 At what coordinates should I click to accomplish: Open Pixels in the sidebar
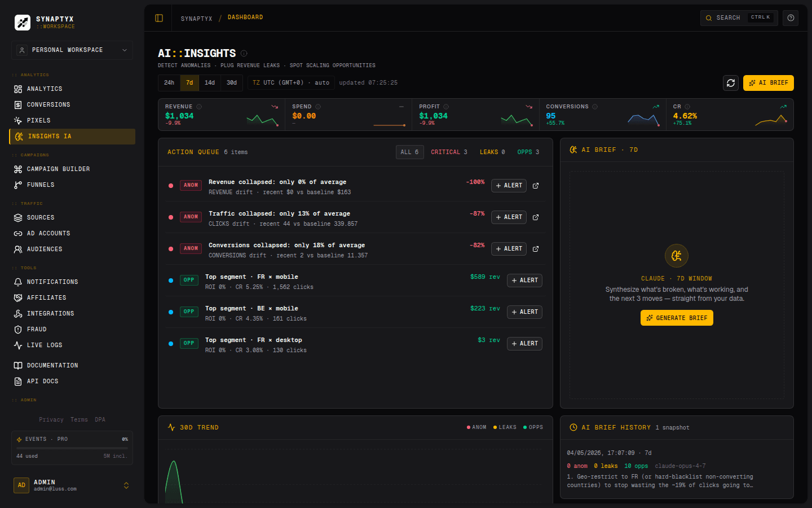[72, 121]
